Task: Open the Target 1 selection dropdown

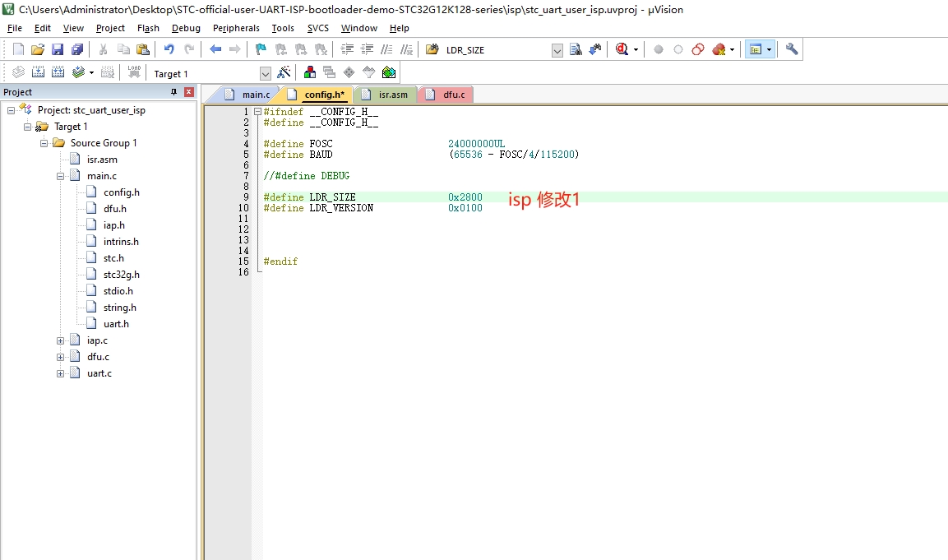Action: (265, 74)
